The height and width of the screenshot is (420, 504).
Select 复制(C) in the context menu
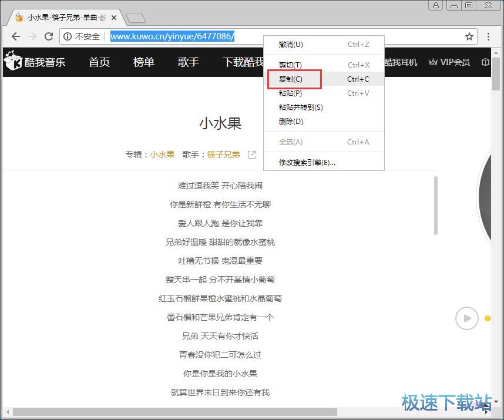291,79
